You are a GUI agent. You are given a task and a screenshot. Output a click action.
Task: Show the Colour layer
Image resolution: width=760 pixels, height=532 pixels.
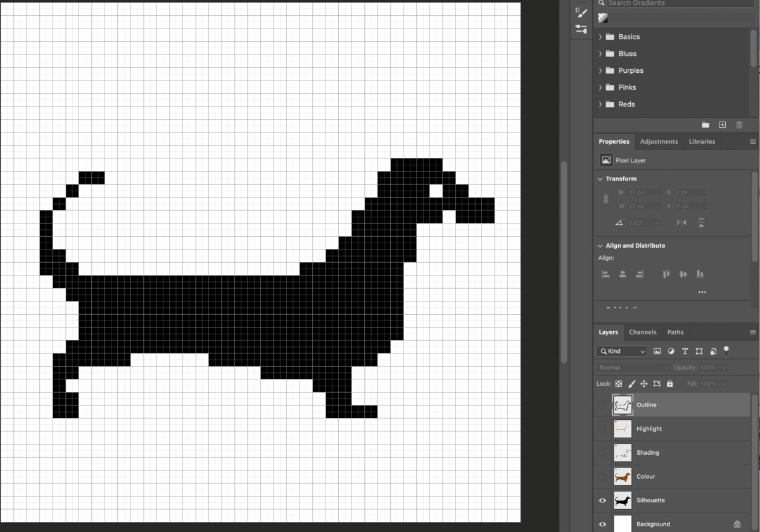pyautogui.click(x=602, y=476)
